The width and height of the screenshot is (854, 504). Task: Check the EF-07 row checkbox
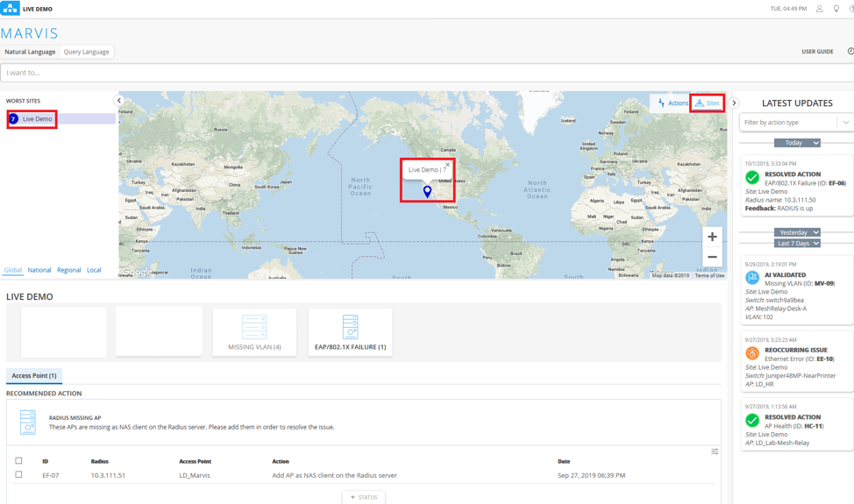18,475
